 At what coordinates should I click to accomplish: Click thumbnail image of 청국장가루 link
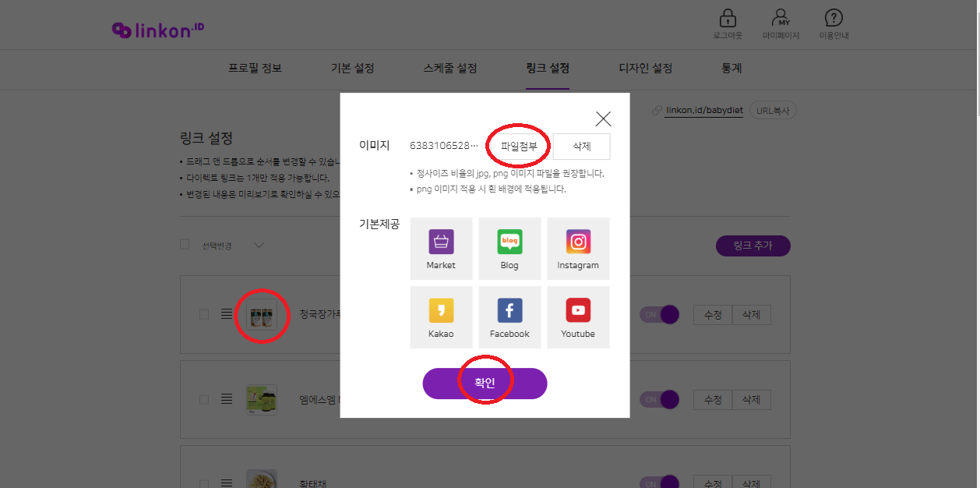point(262,314)
